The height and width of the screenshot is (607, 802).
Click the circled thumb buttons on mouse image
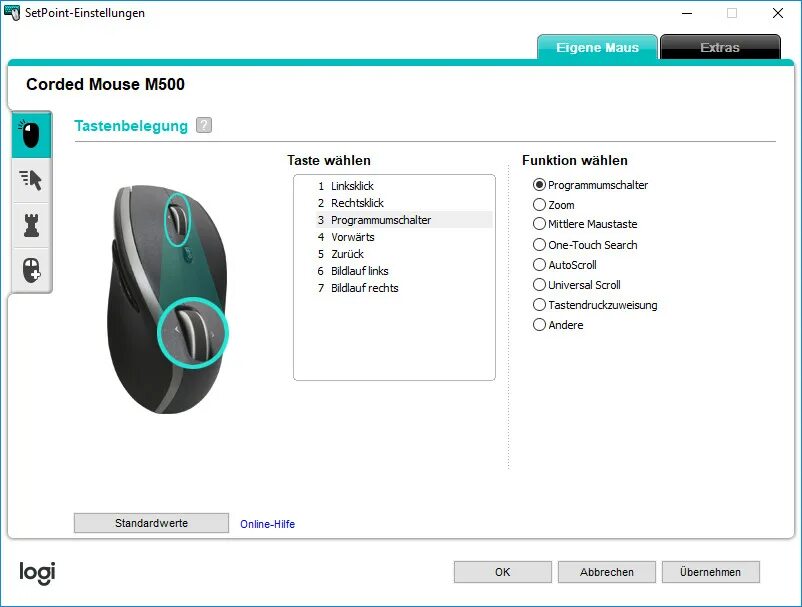pos(192,333)
